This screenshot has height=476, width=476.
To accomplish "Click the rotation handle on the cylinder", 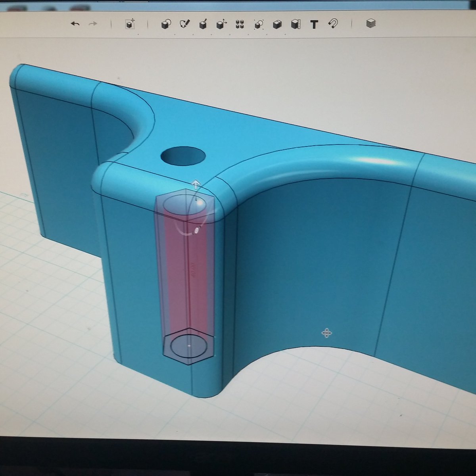I will point(198,230).
